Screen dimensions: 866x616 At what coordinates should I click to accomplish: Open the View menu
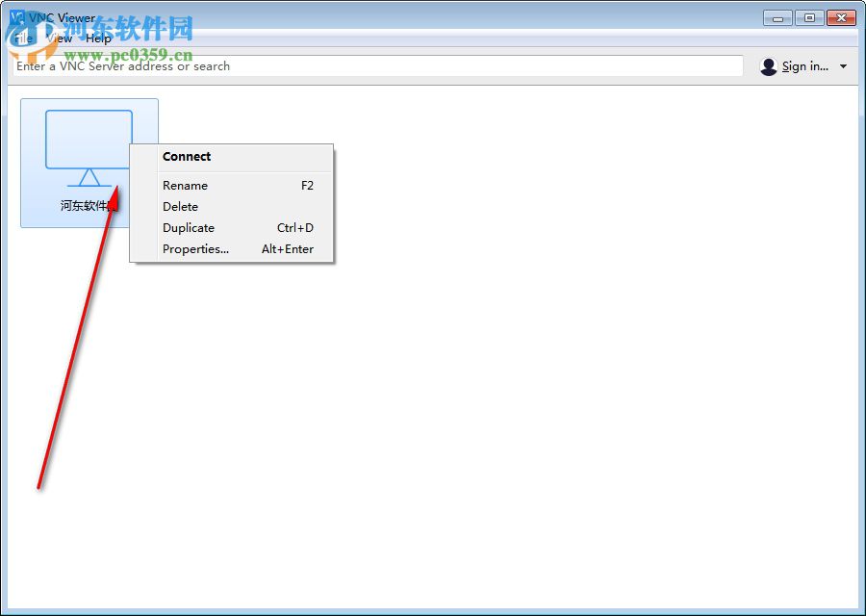pyautogui.click(x=58, y=38)
